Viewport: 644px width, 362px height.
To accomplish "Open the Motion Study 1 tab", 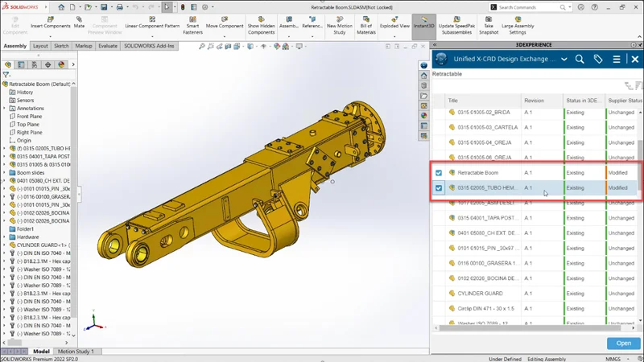I will [76, 352].
